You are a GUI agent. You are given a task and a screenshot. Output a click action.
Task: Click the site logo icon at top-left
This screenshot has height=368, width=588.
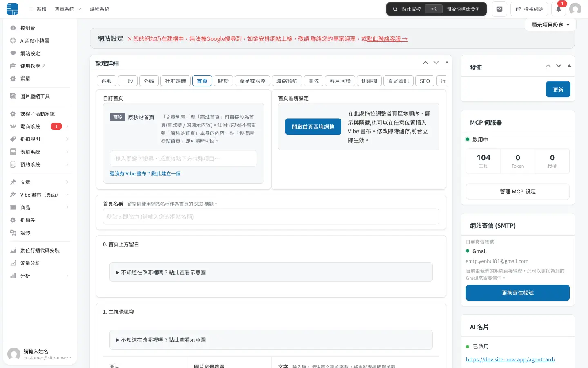tap(12, 9)
